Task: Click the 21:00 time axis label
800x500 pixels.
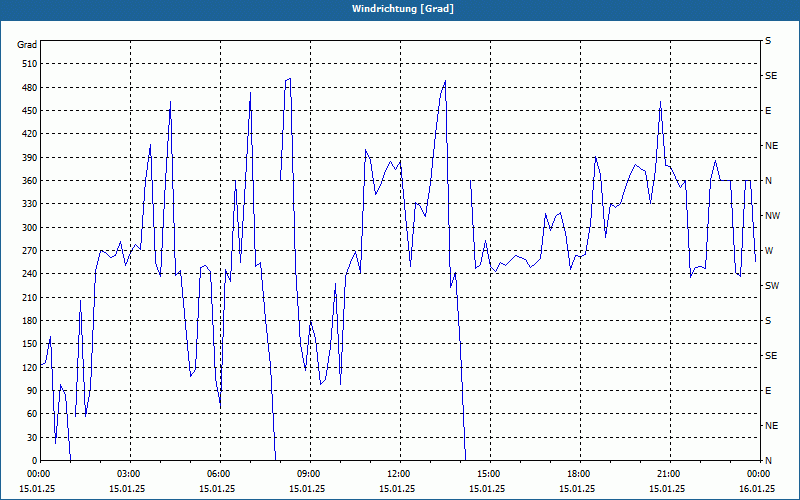Action: (x=670, y=474)
